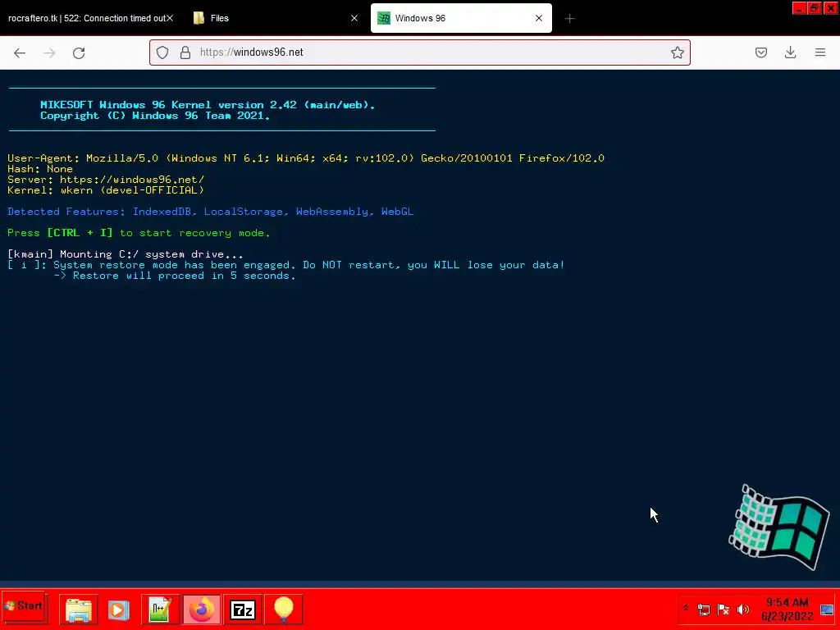Screen dimensions: 840x630
Task: Close the rocraftero.tk tab
Action: [170, 18]
